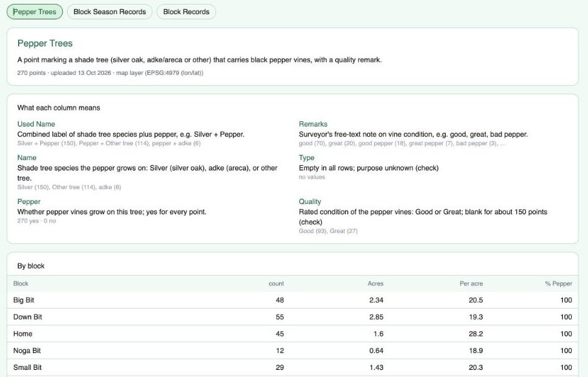Click the 'Remarks' column title

coord(313,124)
